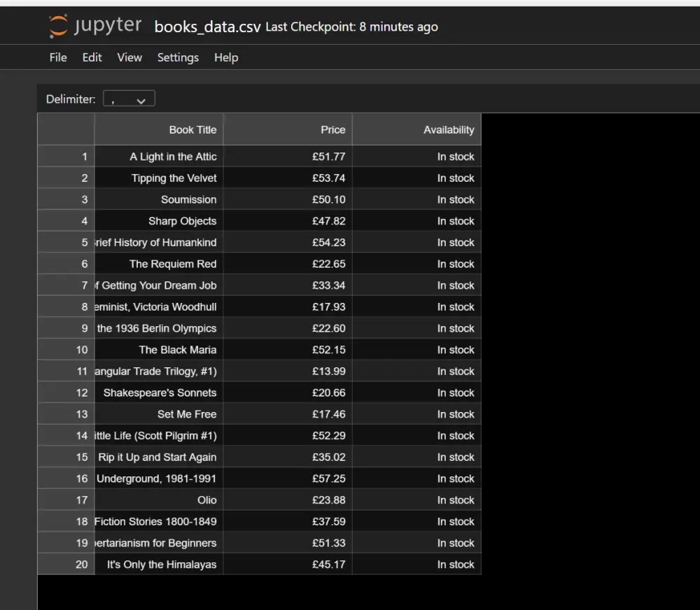Click cell 'Tipping the Velvet'

point(159,178)
